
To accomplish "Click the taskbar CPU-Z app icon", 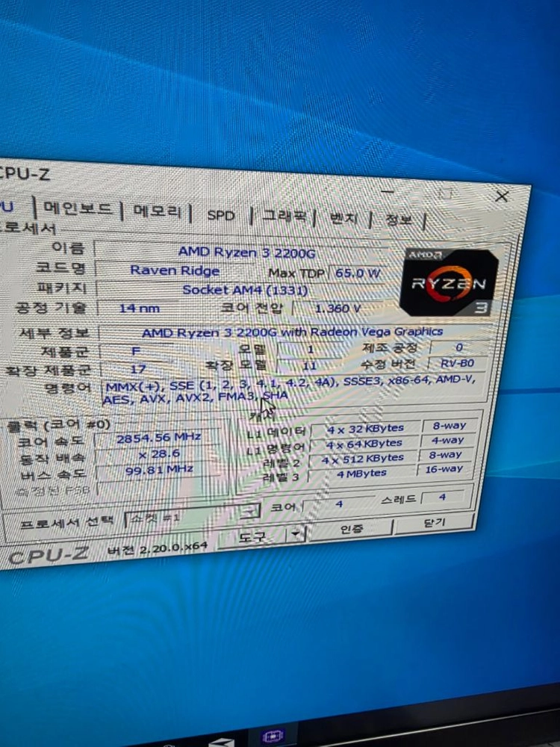I will (273, 736).
